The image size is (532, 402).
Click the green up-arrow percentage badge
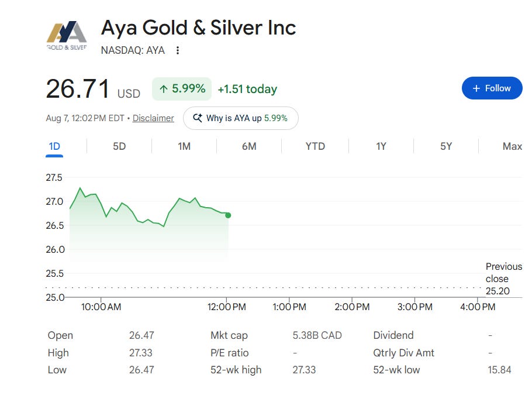point(182,89)
